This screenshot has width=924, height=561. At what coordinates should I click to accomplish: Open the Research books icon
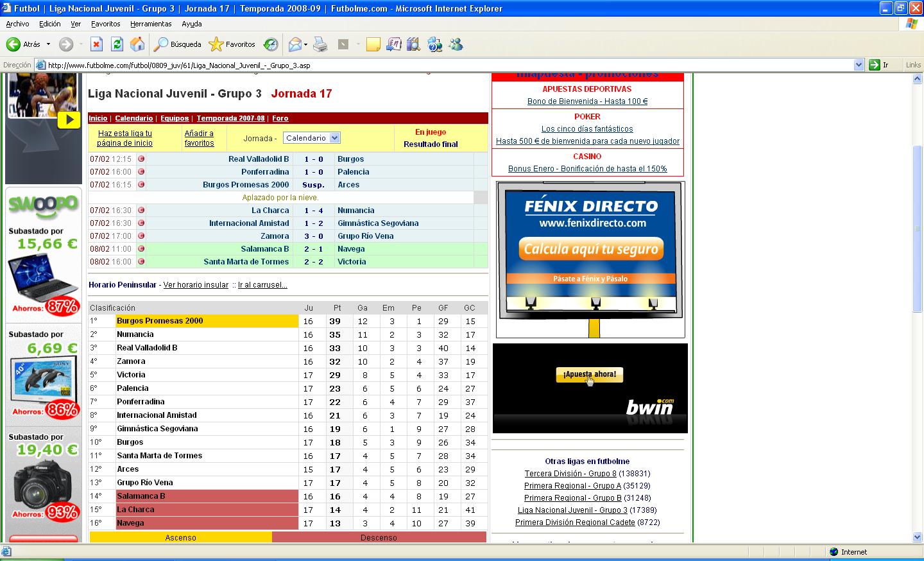point(413,44)
